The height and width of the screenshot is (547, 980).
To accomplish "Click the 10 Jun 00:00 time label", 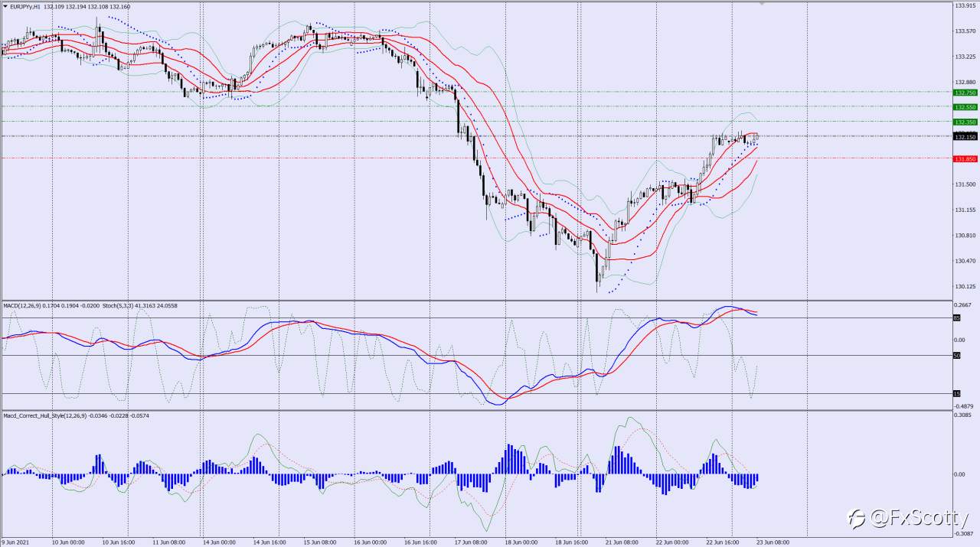I will point(68,542).
